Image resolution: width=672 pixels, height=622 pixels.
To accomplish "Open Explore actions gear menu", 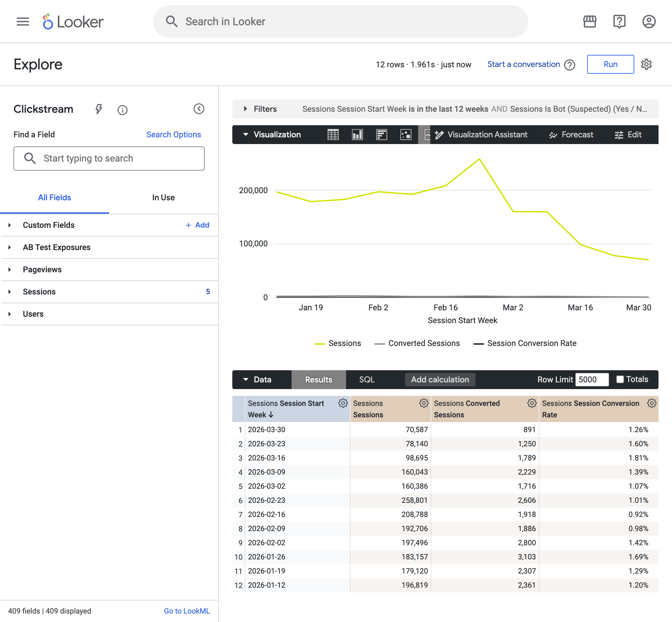I will coord(646,64).
